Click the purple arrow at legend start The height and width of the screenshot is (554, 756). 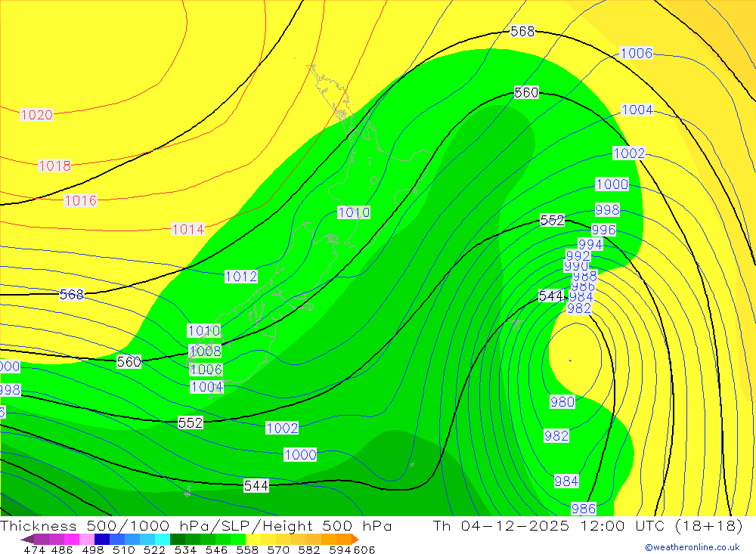pos(27,539)
